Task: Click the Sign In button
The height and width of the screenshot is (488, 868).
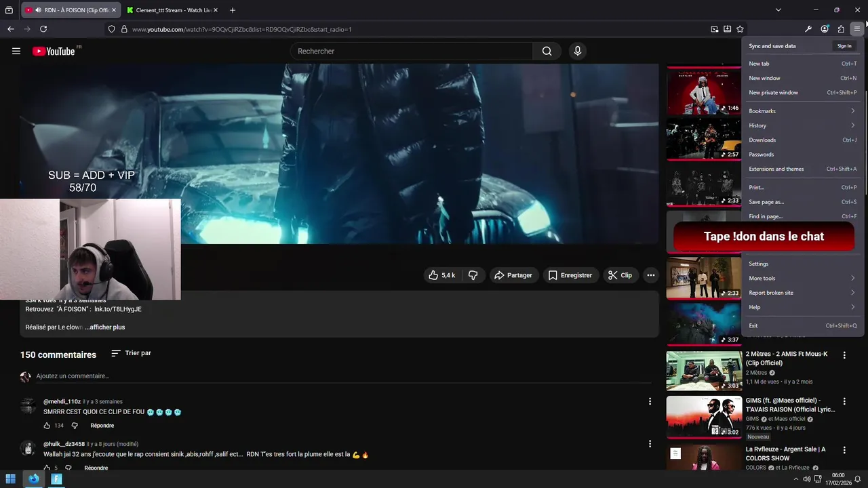Action: click(844, 46)
